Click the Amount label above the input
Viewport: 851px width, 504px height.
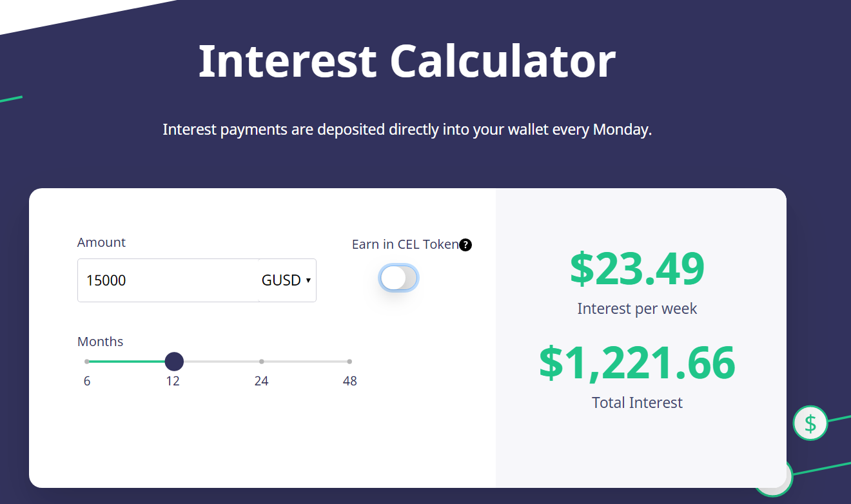pyautogui.click(x=101, y=242)
